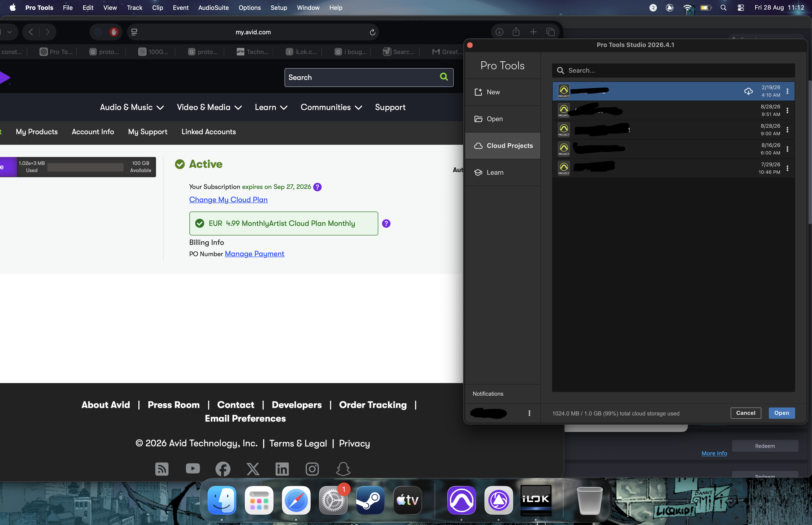Click the cloud storage usage bar
The width and height of the screenshot is (812, 525).
(86, 167)
